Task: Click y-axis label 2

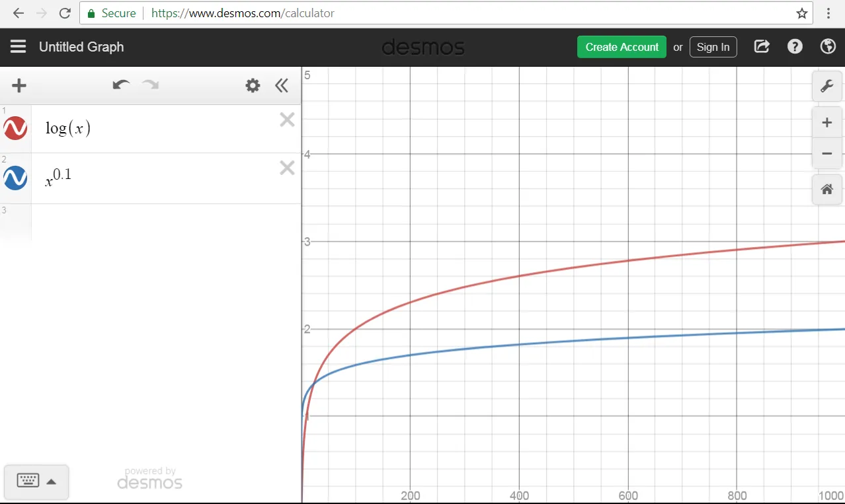Action: 307,329
